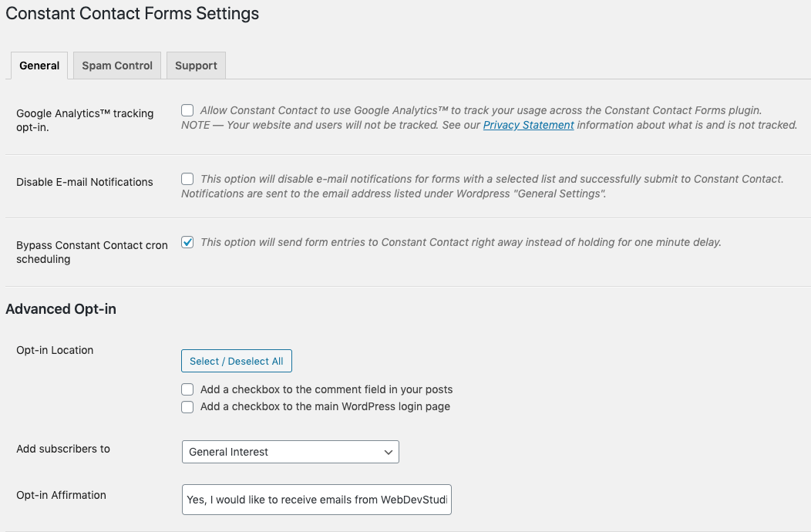The image size is (811, 532).
Task: Enable Google Analytics tracking opt-in checkbox
Action: click(x=187, y=110)
